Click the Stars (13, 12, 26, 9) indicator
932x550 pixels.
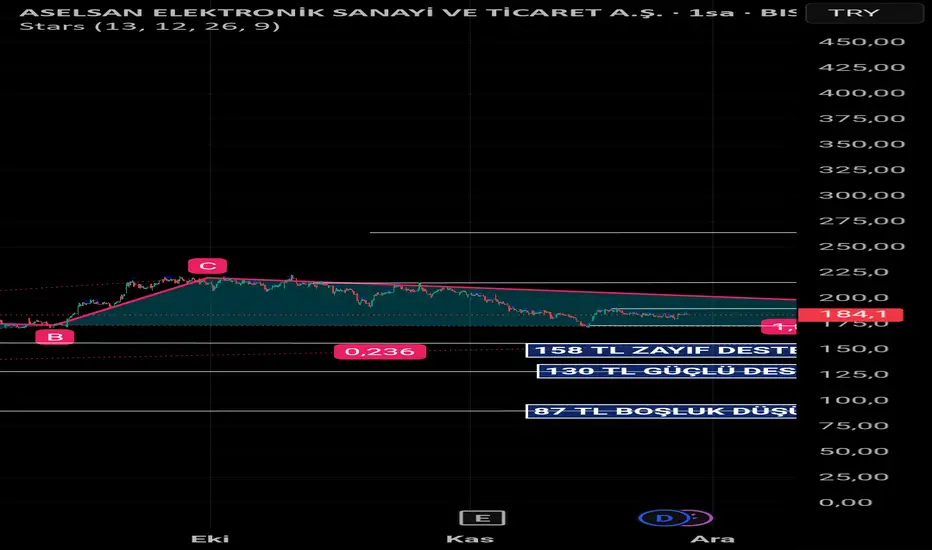click(x=150, y=26)
